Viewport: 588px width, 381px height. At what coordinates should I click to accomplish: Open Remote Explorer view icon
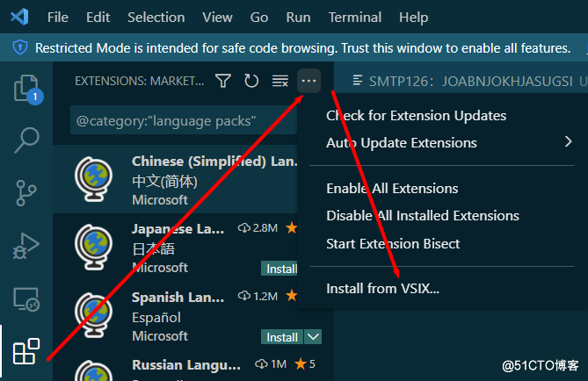point(26,299)
